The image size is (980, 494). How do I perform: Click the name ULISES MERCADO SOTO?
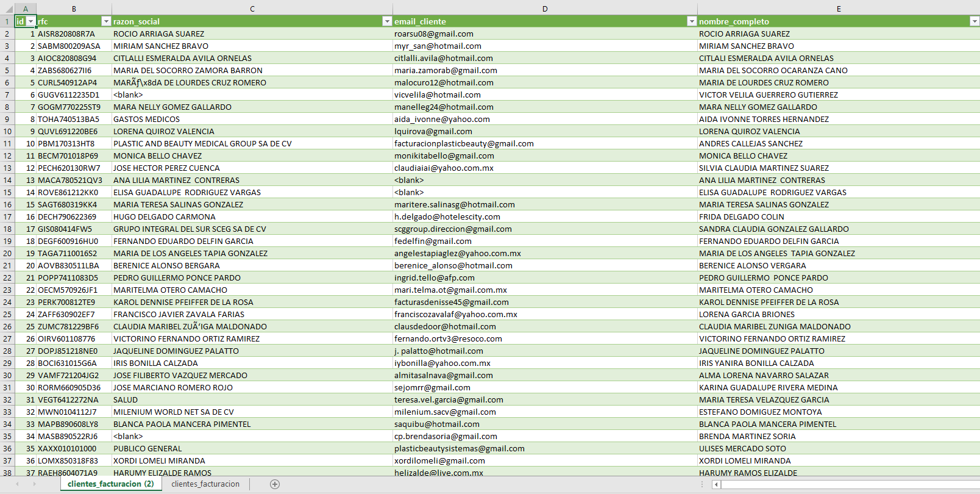click(839, 448)
